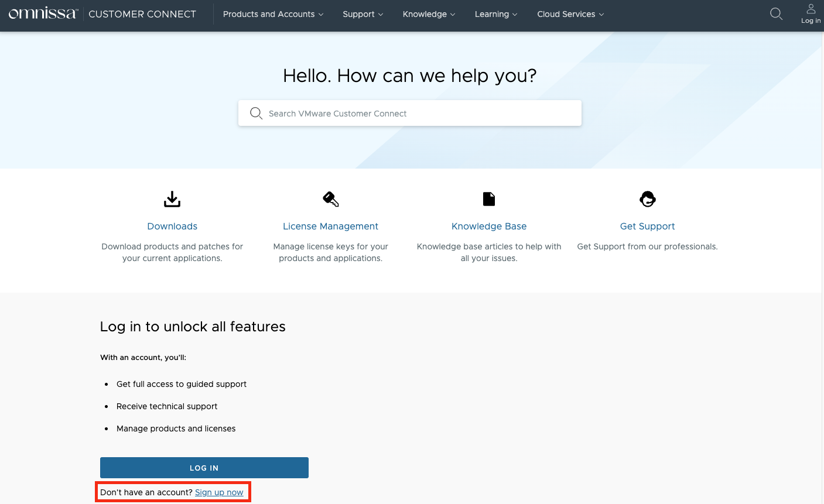Go to License Management link
824x504 pixels.
tap(330, 227)
